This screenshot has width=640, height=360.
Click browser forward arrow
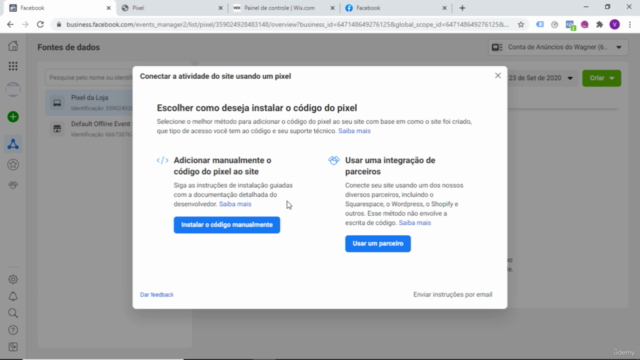25,24
